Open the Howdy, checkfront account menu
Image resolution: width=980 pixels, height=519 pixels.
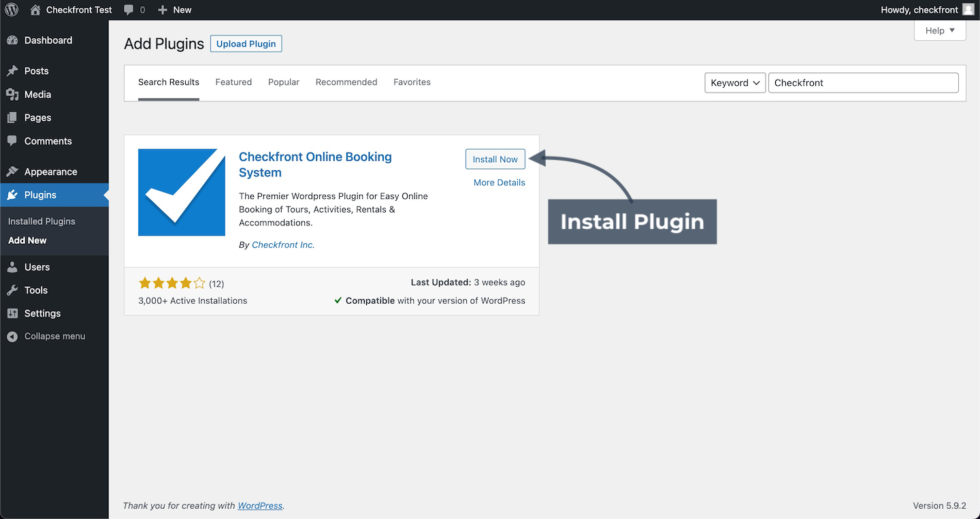coord(928,10)
